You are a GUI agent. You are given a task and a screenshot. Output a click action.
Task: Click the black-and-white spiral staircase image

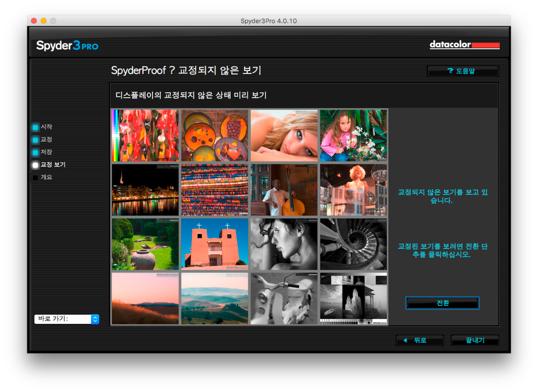point(353,244)
